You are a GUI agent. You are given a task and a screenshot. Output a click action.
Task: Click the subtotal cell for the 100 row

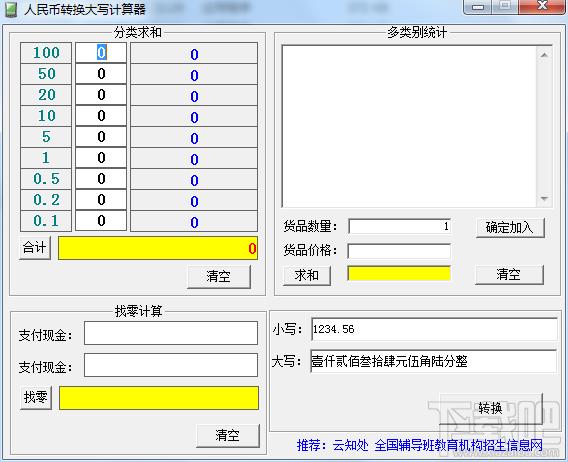(194, 53)
